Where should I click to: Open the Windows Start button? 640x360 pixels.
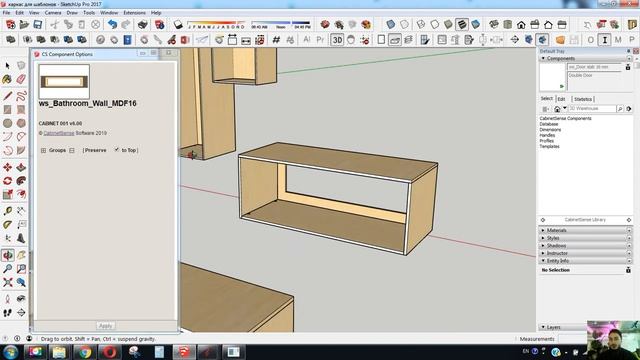pos(10,352)
